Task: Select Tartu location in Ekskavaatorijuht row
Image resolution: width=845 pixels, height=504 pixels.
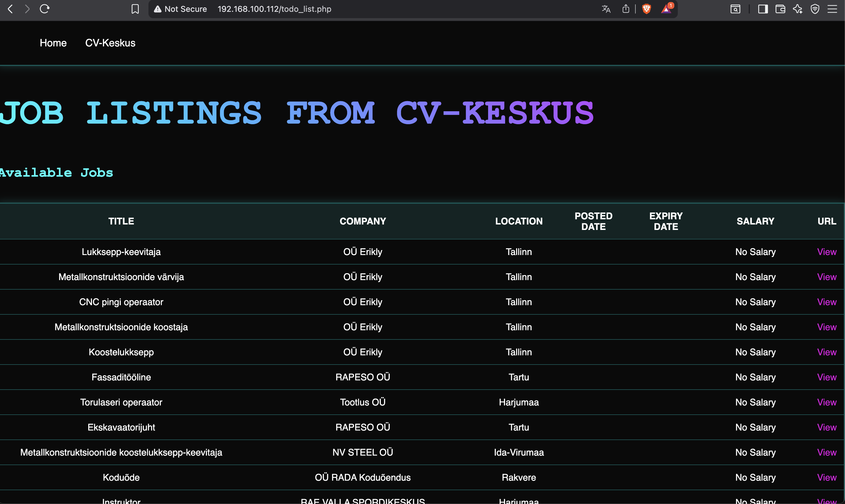Action: click(519, 427)
